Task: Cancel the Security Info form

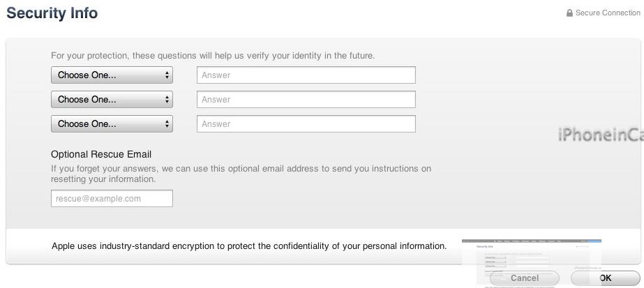Action: [525, 278]
